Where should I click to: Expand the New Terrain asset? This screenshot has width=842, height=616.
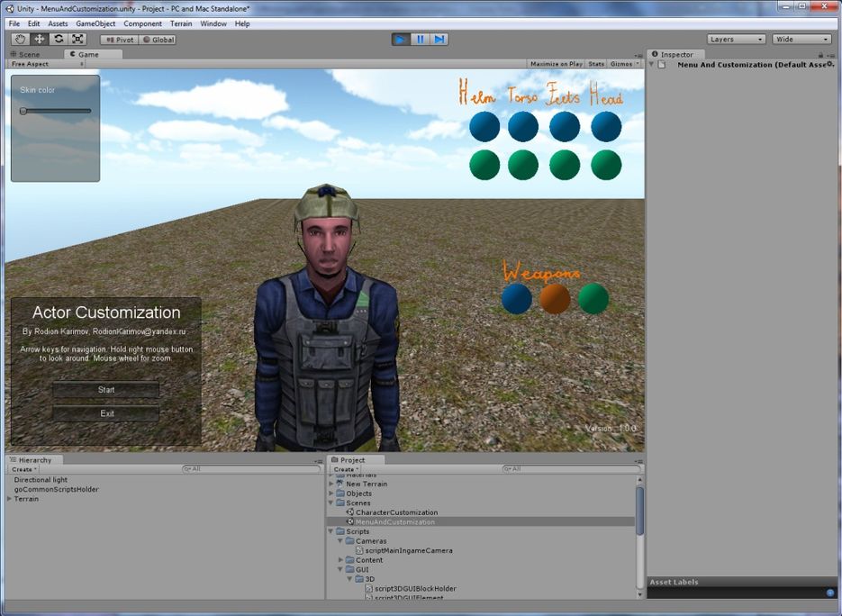(x=330, y=484)
